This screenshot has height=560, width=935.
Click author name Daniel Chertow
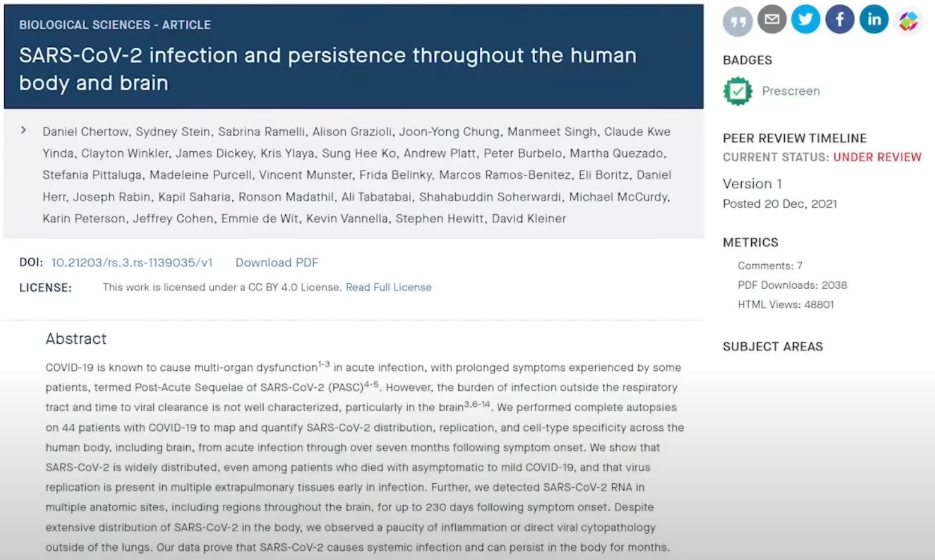coord(85,132)
